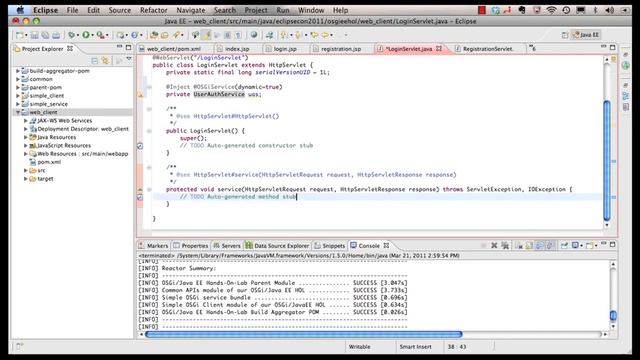
Task: Click the External Tools run icon
Action: [x=100, y=35]
